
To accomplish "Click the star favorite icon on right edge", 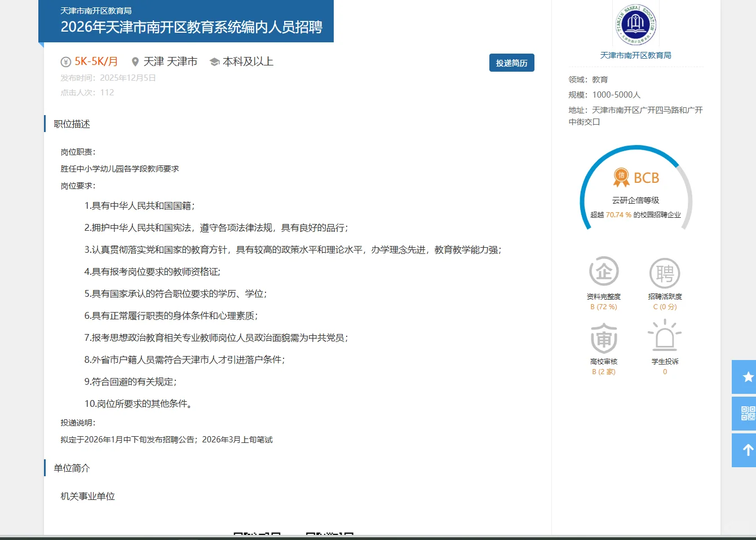I will pyautogui.click(x=748, y=377).
